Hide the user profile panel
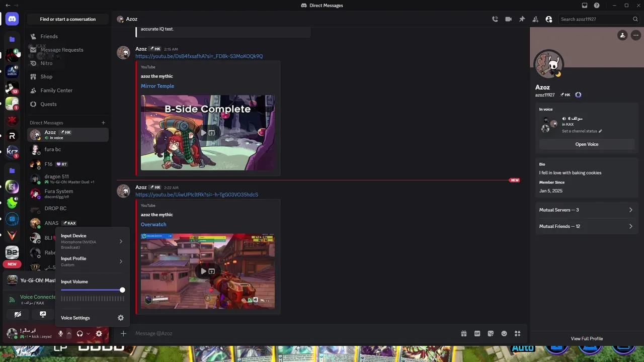This screenshot has height=362, width=644. coord(549,19)
